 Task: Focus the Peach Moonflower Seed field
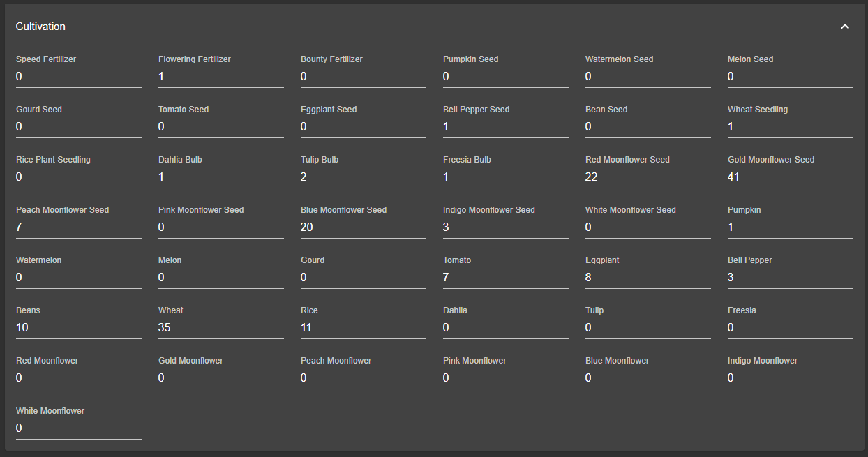coord(78,227)
